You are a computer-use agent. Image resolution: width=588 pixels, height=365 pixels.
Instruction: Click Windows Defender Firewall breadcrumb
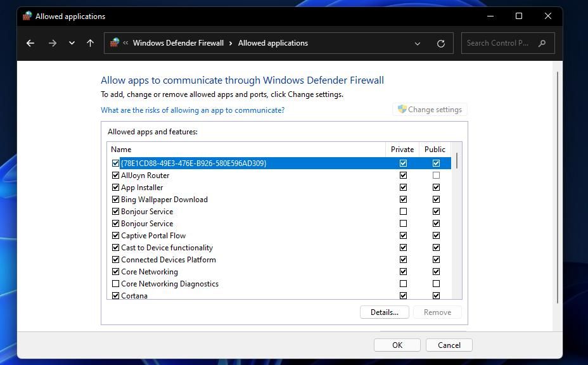[x=178, y=43]
